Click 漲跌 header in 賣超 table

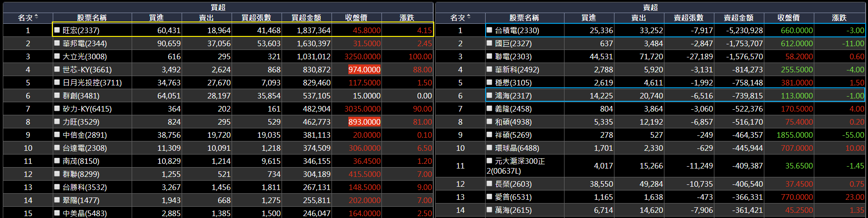[839, 18]
